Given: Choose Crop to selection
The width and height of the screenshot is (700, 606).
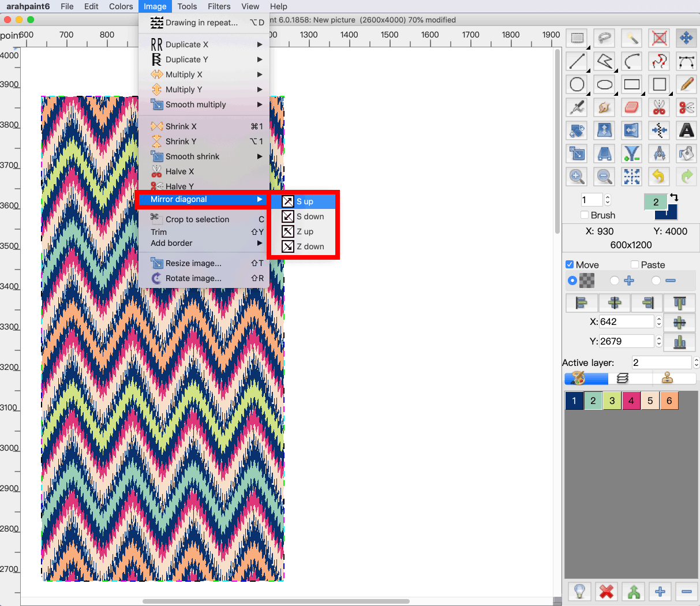Looking at the screenshot, I should [204, 219].
